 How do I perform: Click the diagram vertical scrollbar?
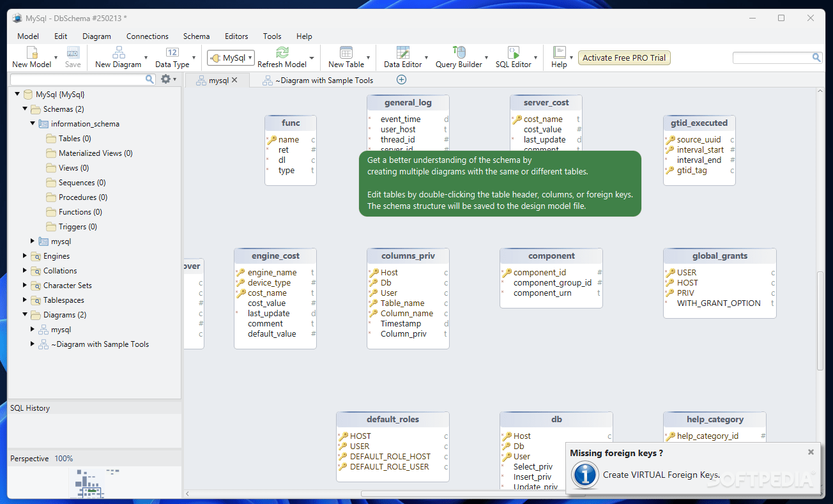820,321
